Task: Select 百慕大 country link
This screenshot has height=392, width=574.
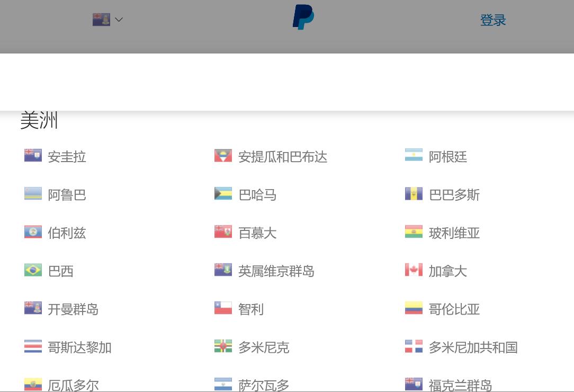Action: point(257,233)
